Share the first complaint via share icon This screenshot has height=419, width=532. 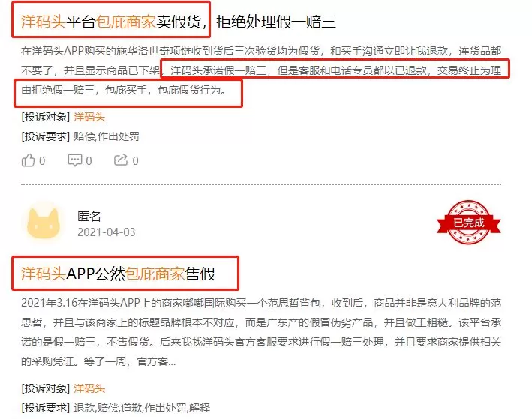pyautogui.click(x=121, y=160)
